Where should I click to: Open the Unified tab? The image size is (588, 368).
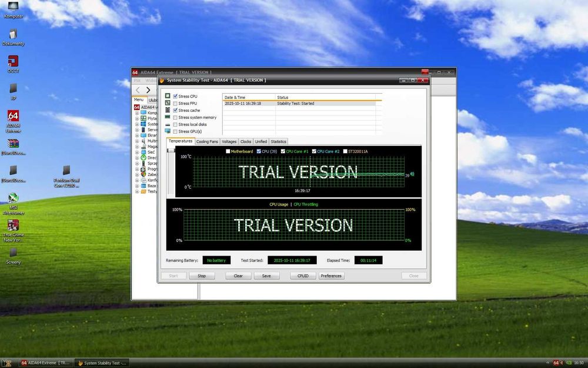[x=261, y=141]
